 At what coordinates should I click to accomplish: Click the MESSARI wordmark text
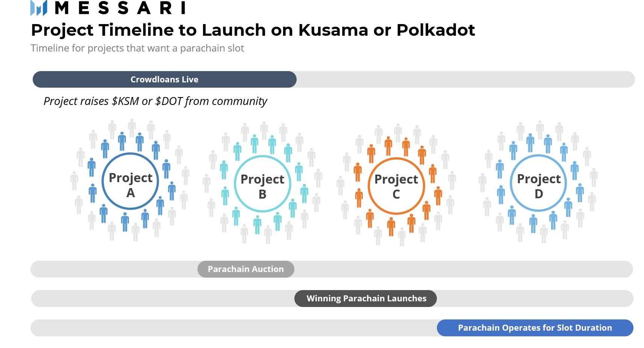[120, 8]
